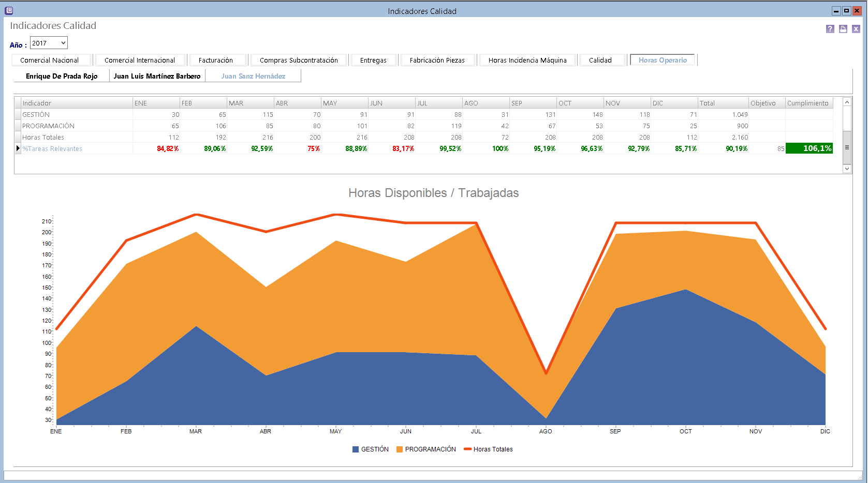This screenshot has height=483, width=868.
Task: Switch to Juan Luis Martínez Barbero tab
Action: tap(157, 76)
